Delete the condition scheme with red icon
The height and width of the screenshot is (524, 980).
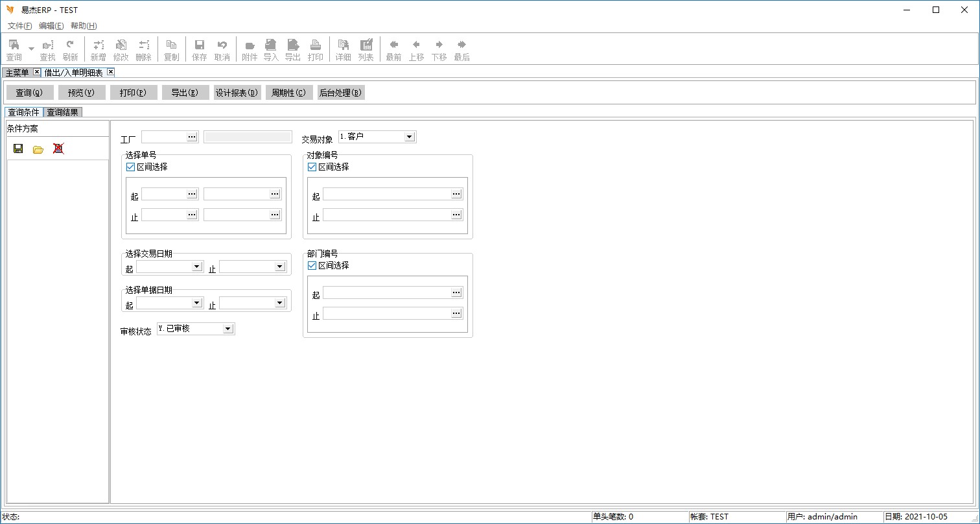point(58,149)
